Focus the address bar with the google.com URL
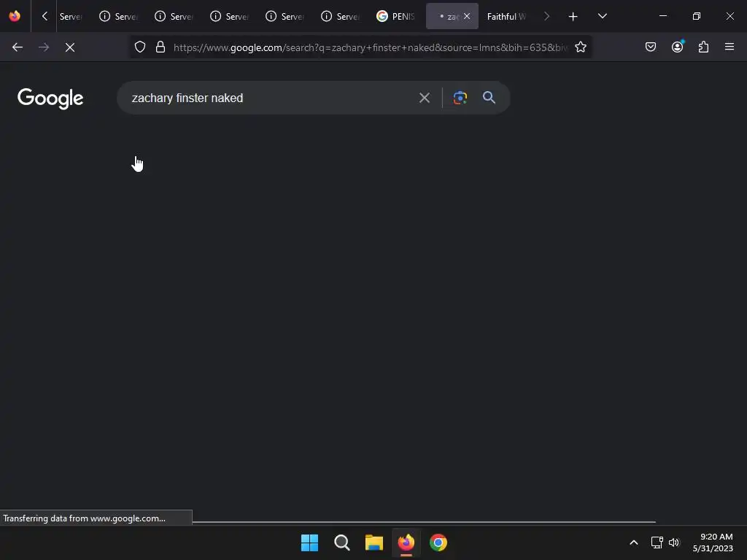Viewport: 747px width, 560px height. [370, 47]
